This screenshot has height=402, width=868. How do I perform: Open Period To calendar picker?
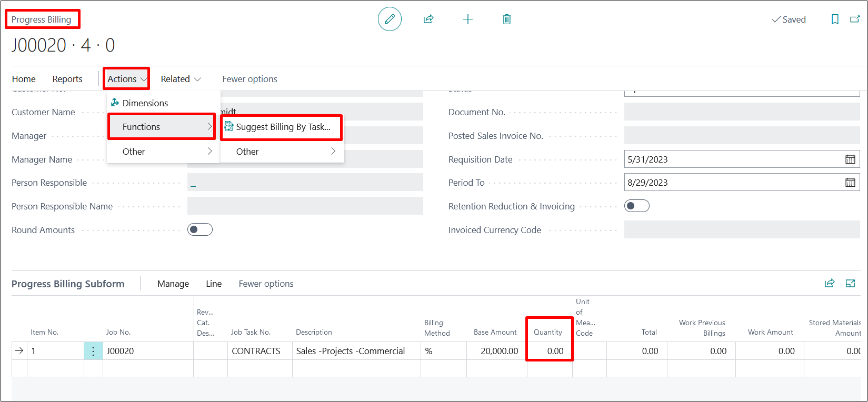[850, 183]
